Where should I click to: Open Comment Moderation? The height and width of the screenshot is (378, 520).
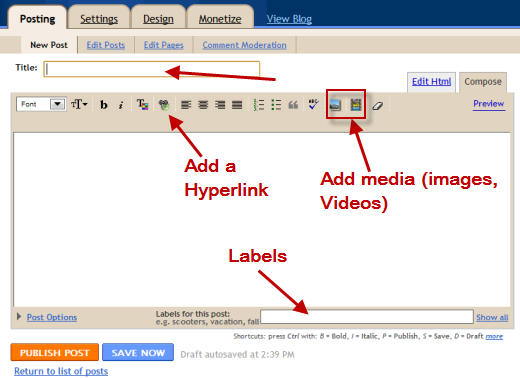click(x=244, y=45)
